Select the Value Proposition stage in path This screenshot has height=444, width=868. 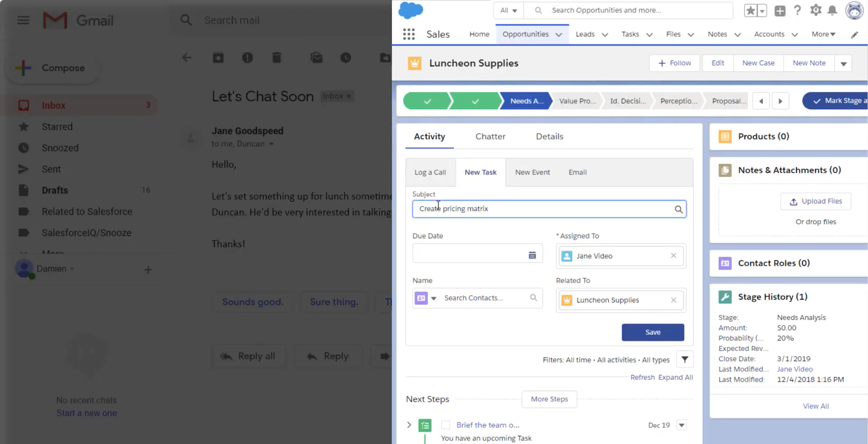577,101
